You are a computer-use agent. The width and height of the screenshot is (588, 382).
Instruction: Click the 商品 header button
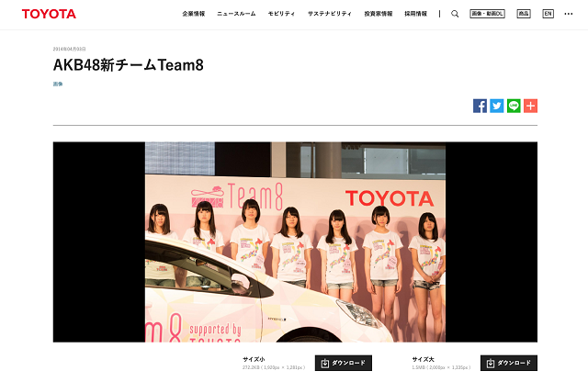point(524,14)
